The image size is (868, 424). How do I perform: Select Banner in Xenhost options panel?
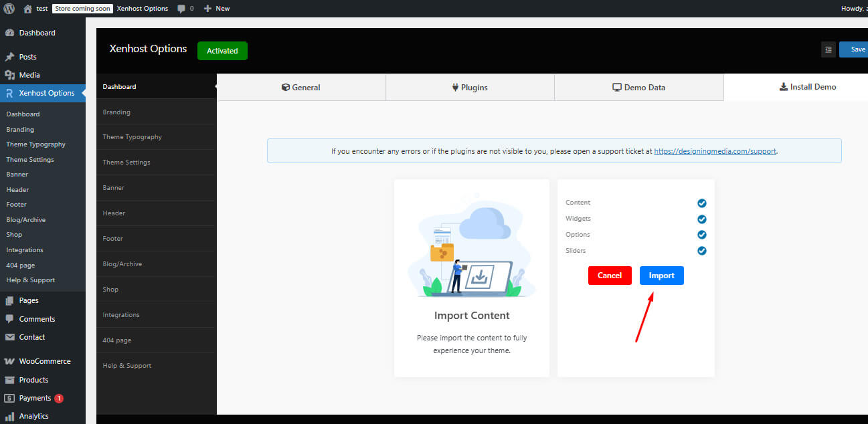point(157,188)
